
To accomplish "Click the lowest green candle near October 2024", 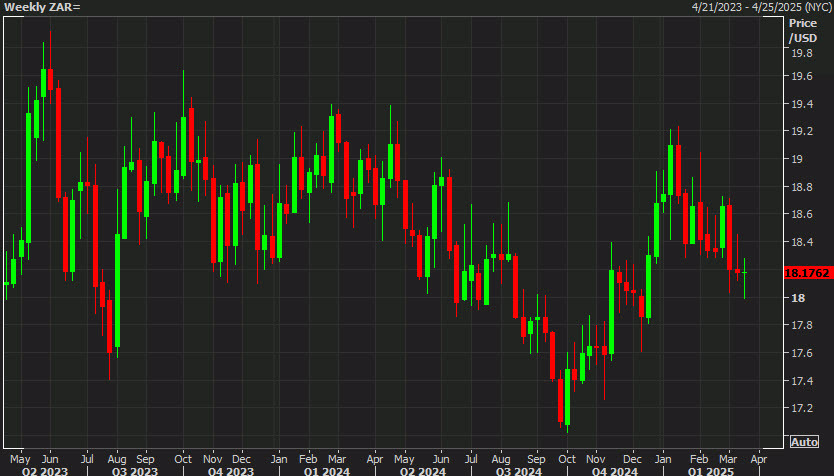I will 568,397.
